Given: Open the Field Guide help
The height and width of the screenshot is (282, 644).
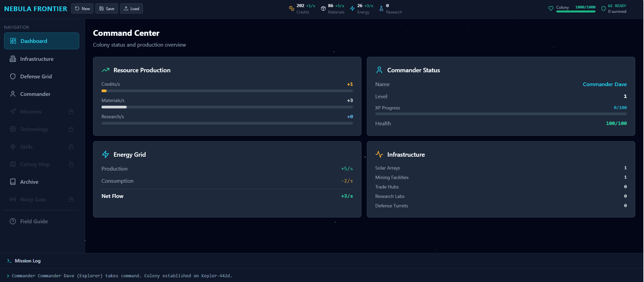Looking at the screenshot, I should tap(41, 221).
